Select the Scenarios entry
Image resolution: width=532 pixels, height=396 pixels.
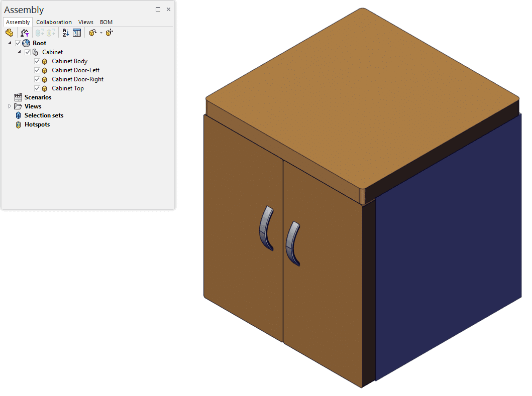pos(38,97)
